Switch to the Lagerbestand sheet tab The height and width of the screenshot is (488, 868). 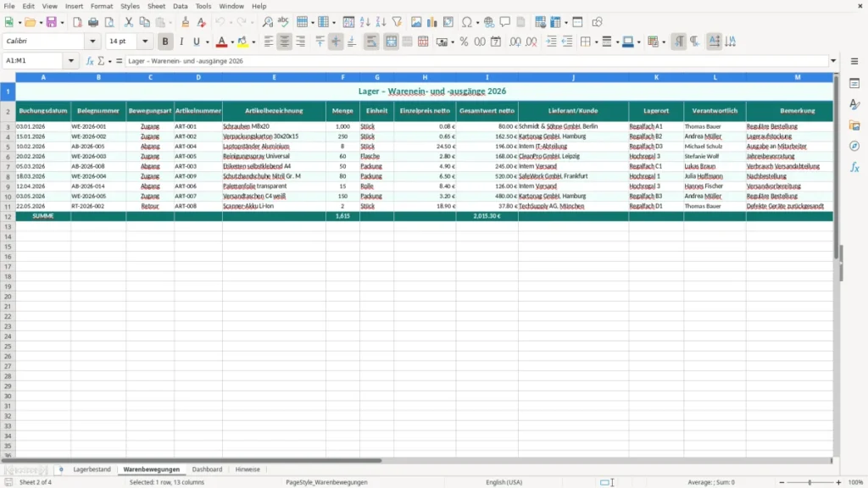92,469
